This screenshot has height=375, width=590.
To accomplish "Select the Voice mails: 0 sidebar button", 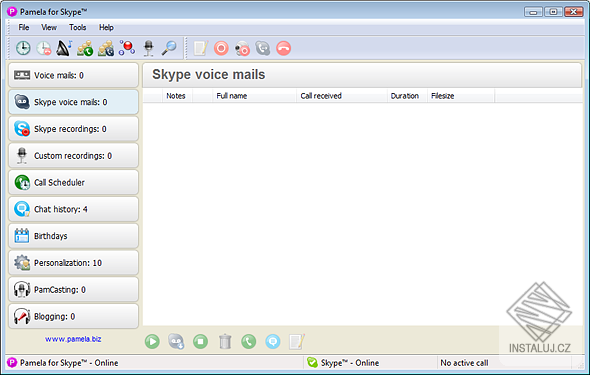I will pyautogui.click(x=73, y=75).
